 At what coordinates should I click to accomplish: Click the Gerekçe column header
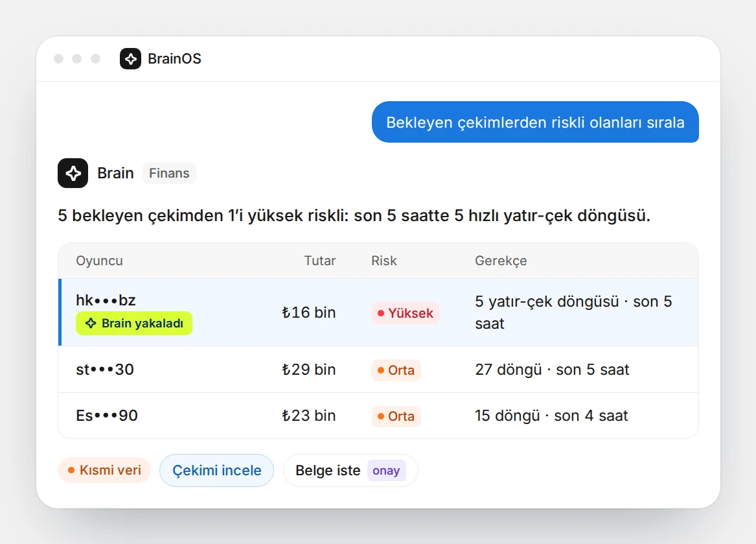point(501,261)
